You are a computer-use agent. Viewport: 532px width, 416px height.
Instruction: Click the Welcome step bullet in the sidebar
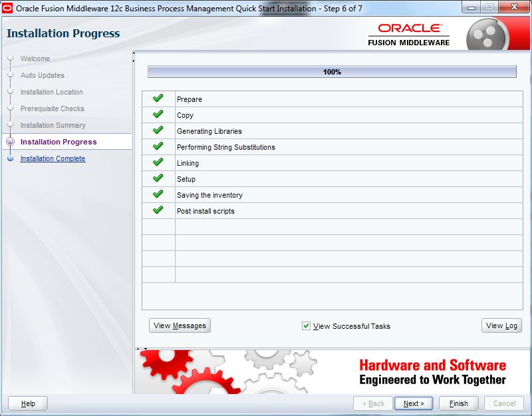pyautogui.click(x=11, y=58)
